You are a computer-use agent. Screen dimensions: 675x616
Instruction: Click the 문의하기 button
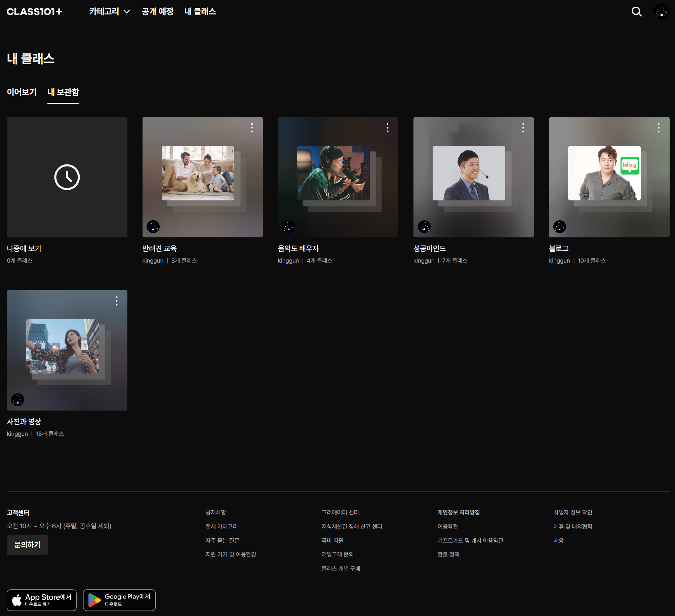(27, 545)
